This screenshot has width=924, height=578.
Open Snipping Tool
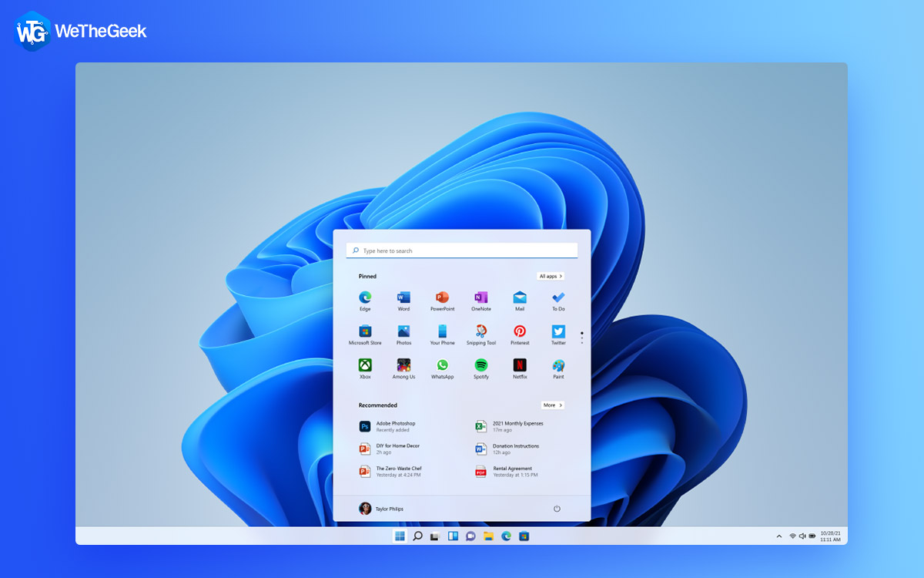[x=481, y=334]
